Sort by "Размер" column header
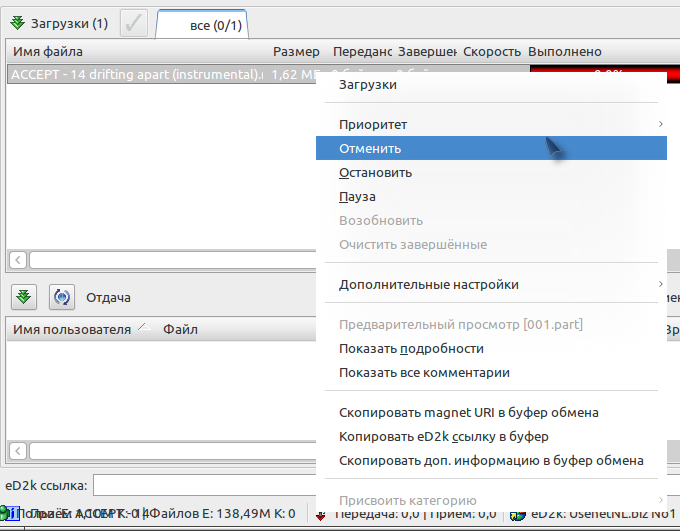680x531 pixels. pyautogui.click(x=296, y=52)
